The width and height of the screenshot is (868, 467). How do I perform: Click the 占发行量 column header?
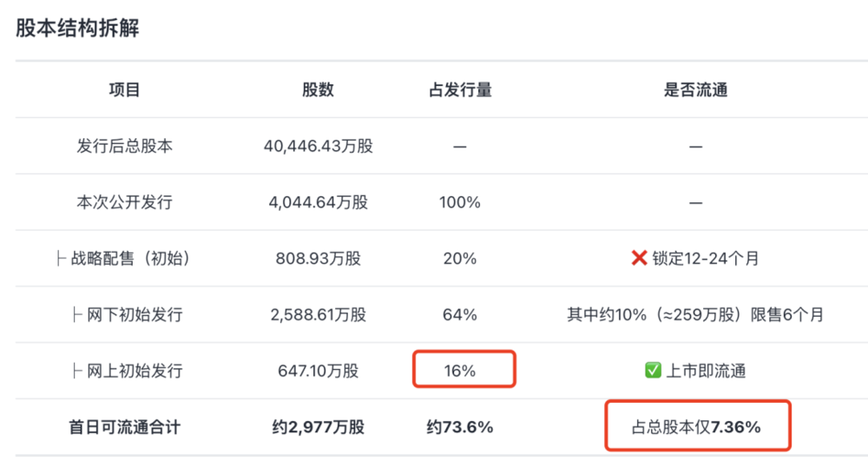(460, 89)
